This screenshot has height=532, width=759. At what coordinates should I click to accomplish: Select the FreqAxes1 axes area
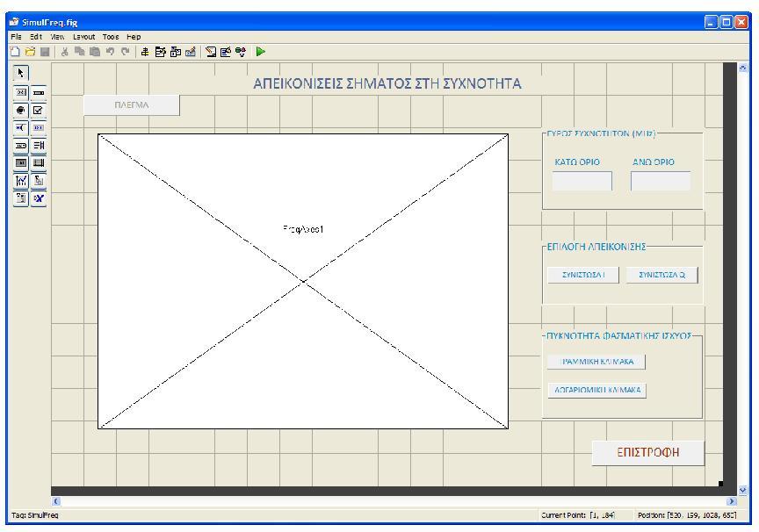[x=303, y=281]
